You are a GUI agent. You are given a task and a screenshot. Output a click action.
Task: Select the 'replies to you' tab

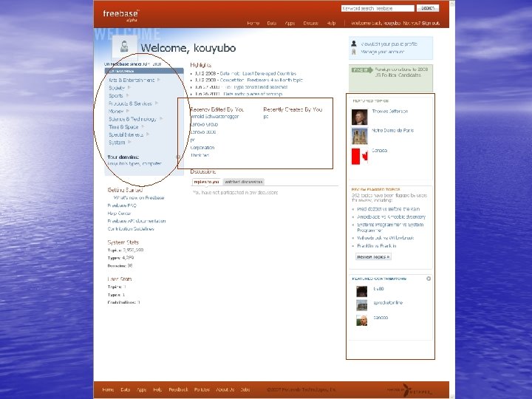[x=206, y=182]
